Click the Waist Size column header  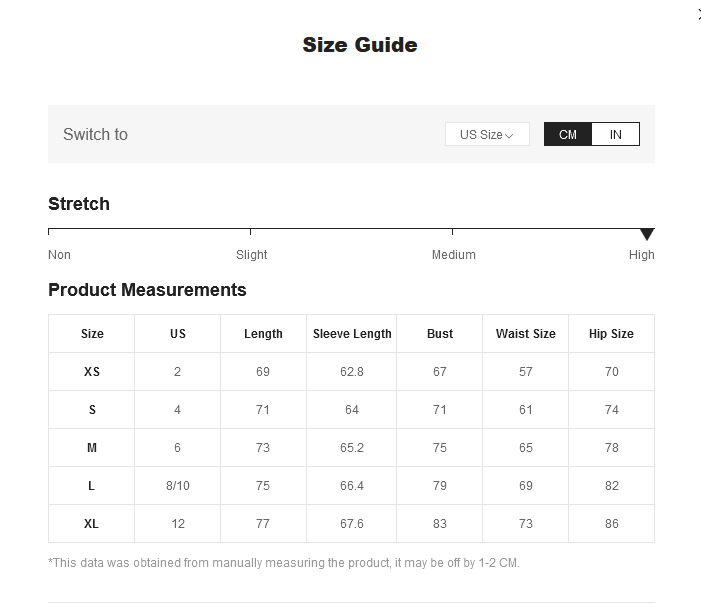[x=525, y=334]
